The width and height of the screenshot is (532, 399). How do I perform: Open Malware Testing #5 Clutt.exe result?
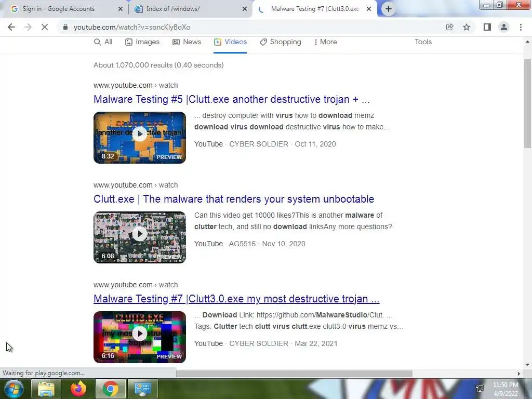click(232, 99)
